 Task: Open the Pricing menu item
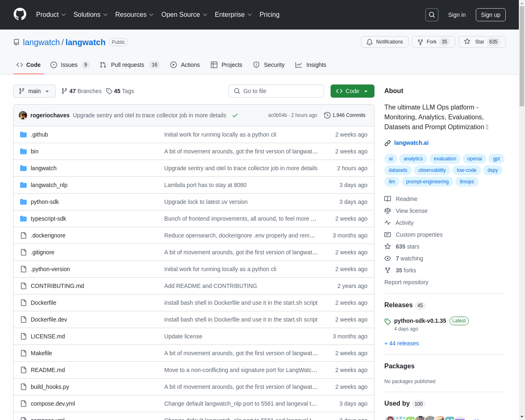269,15
